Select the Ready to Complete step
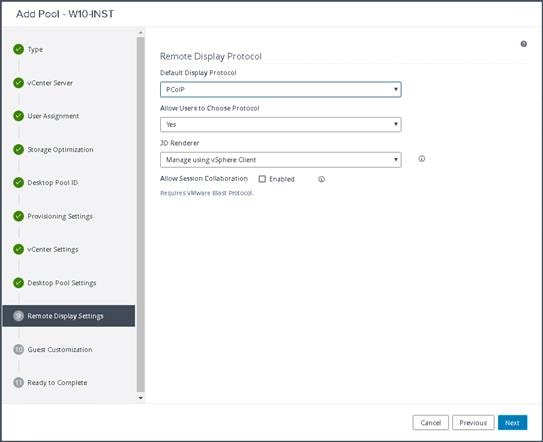The height and width of the screenshot is (442, 543). tap(57, 382)
